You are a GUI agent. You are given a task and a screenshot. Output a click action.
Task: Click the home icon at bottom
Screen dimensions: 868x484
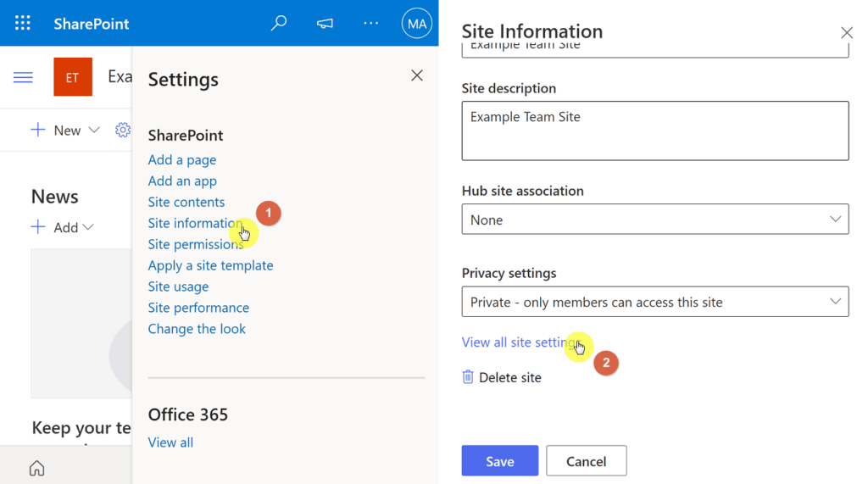(37, 468)
